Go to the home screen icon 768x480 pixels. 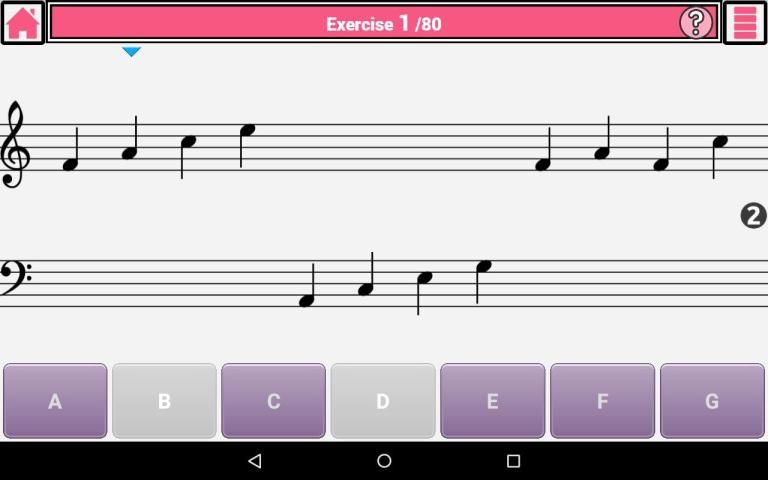(23, 23)
